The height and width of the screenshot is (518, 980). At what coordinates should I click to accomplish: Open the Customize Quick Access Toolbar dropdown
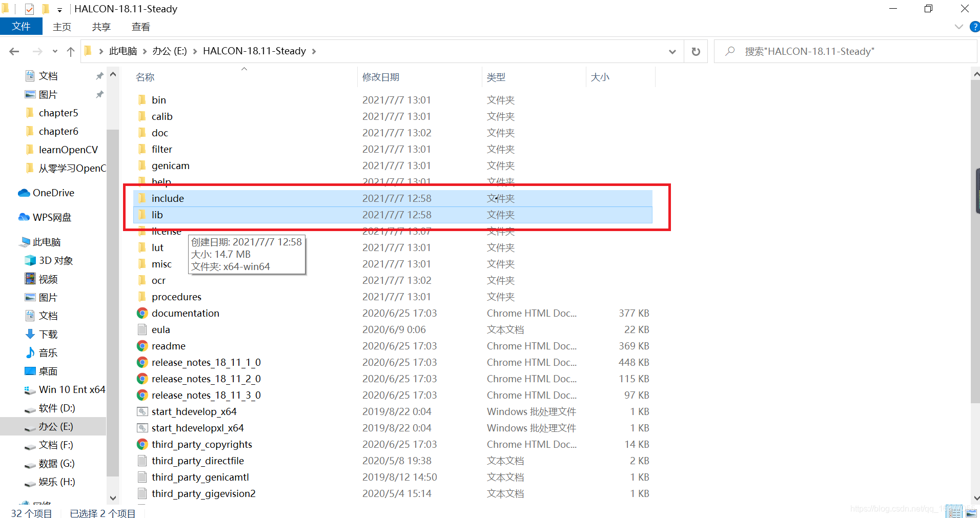click(60, 9)
